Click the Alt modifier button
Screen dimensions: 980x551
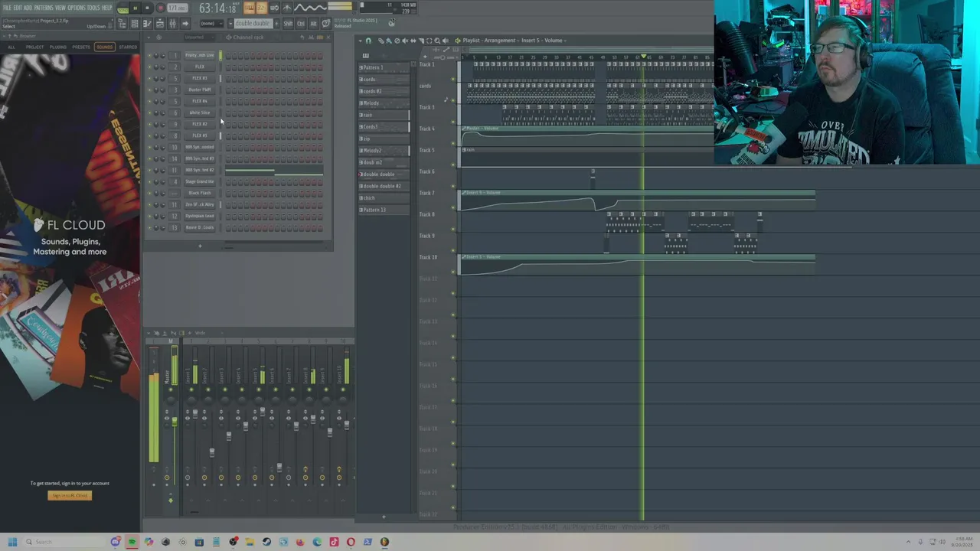[x=313, y=24]
